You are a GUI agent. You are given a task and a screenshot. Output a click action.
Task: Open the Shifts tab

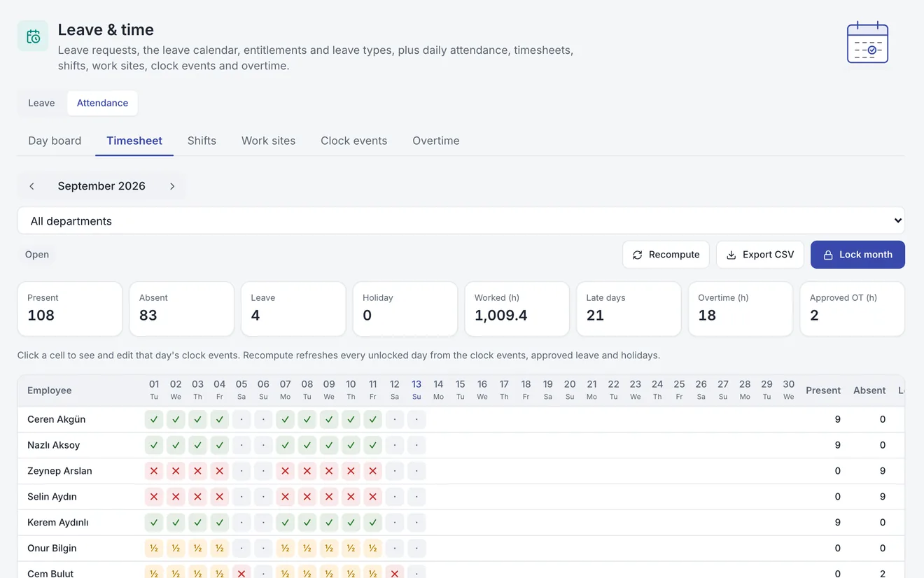pyautogui.click(x=202, y=141)
